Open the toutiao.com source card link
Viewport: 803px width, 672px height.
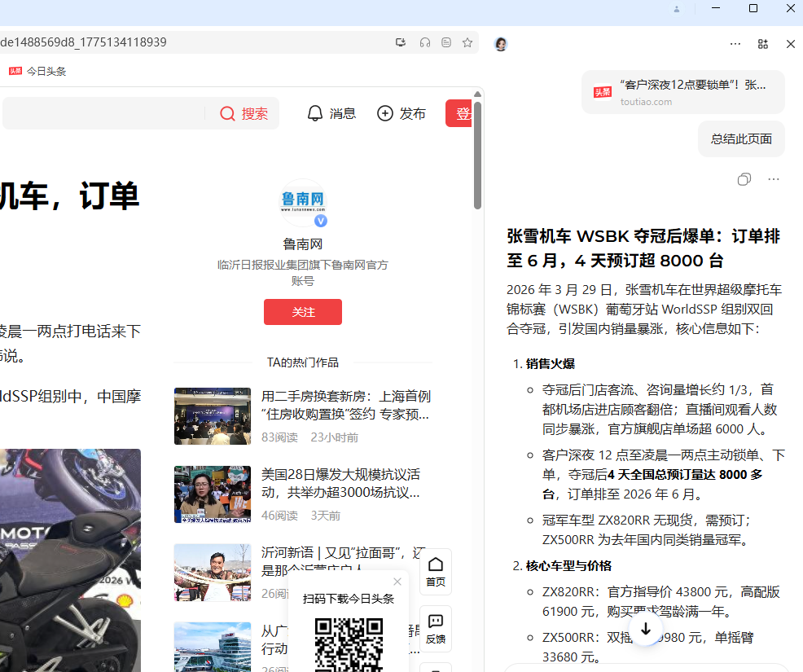click(x=682, y=91)
